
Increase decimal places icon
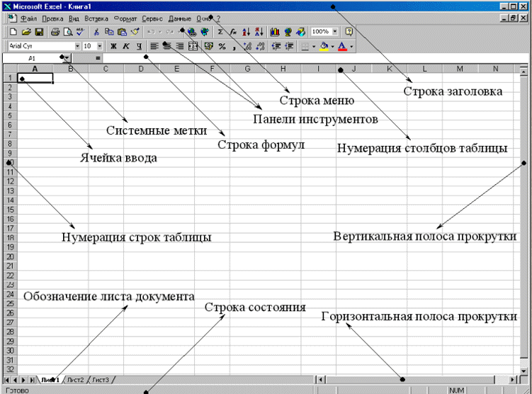[x=247, y=46]
